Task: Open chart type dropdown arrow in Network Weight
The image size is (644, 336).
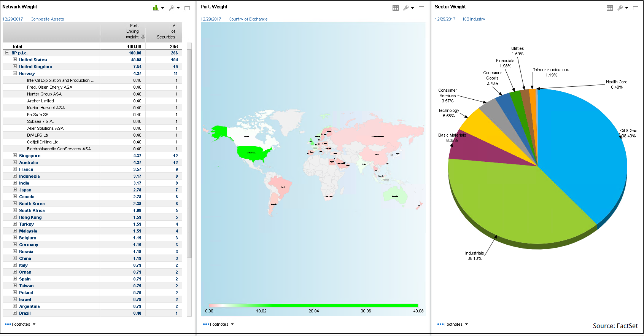Action: pyautogui.click(x=162, y=8)
